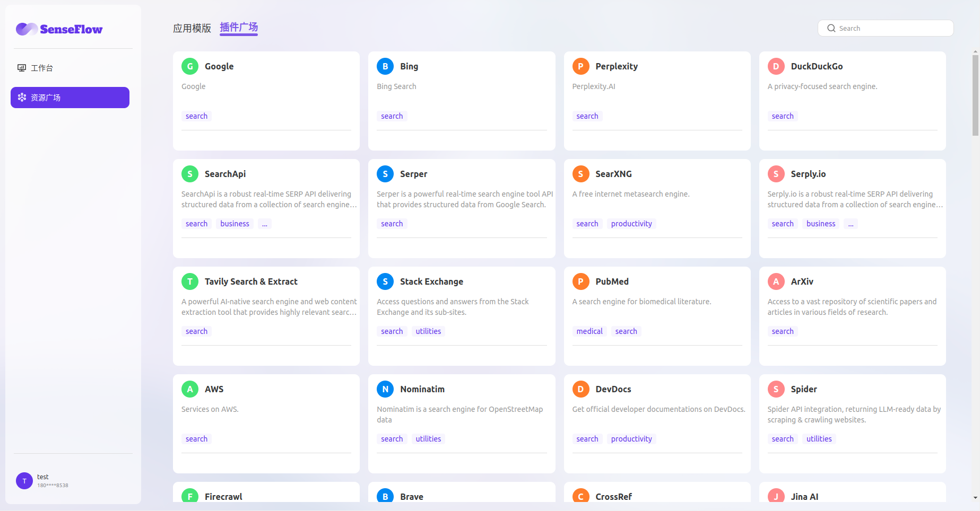980x511 pixels.
Task: Click the test user avatar
Action: 24,481
